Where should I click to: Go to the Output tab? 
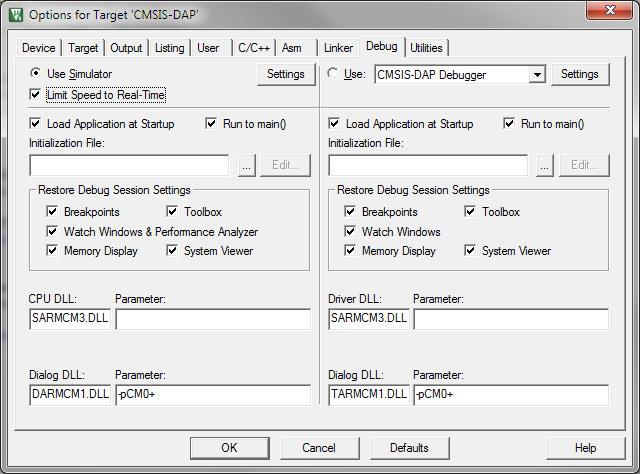click(126, 48)
